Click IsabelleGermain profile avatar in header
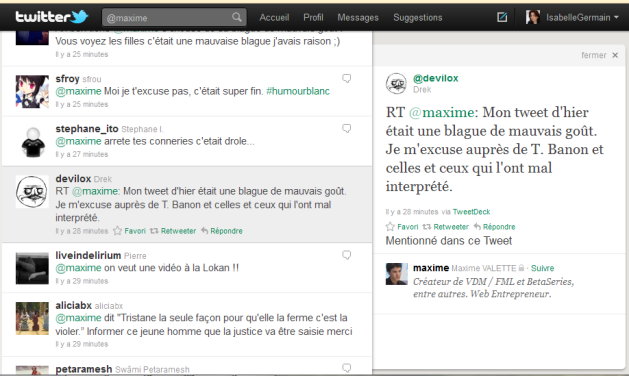This screenshot has height=376, width=629. click(533, 17)
